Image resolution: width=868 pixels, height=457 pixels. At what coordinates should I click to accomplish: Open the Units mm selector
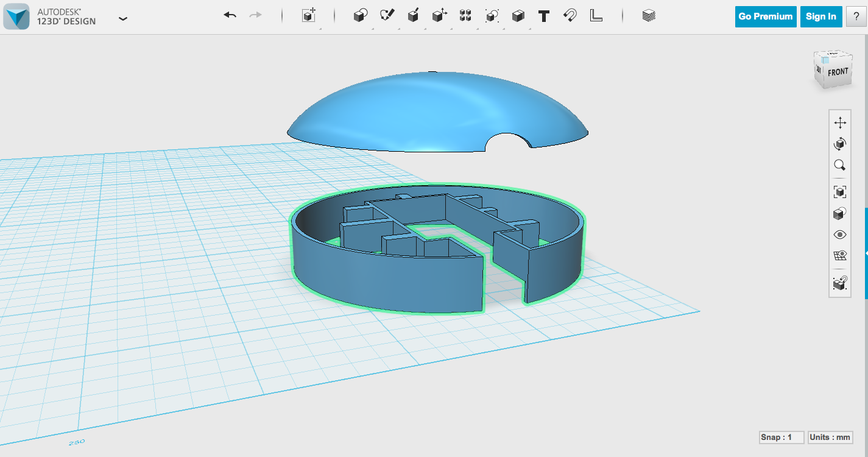click(x=830, y=437)
